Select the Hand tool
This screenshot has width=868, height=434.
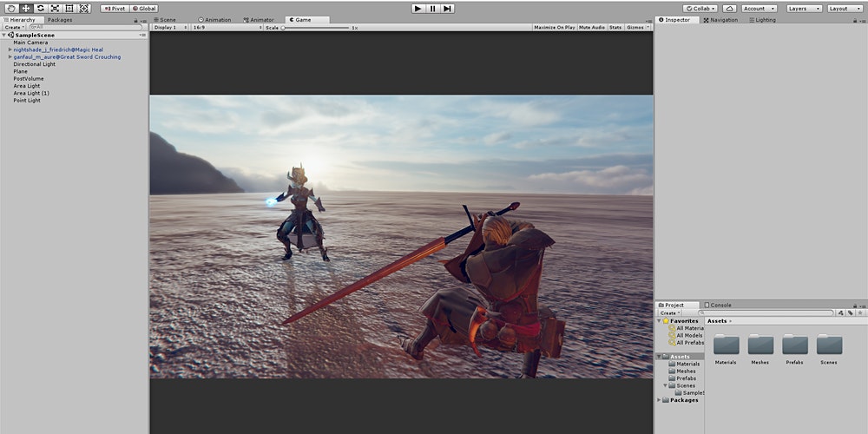(11, 9)
